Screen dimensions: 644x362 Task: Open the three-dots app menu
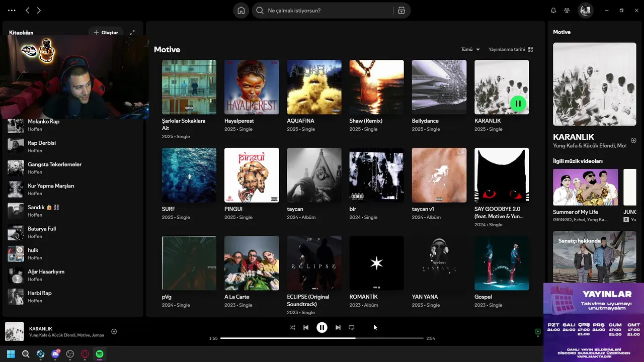point(12,10)
